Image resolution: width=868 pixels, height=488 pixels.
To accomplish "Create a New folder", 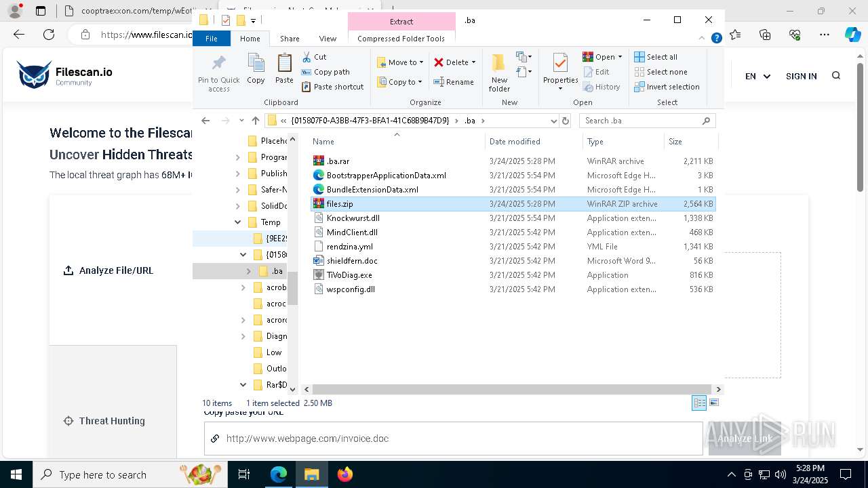I will click(x=499, y=73).
